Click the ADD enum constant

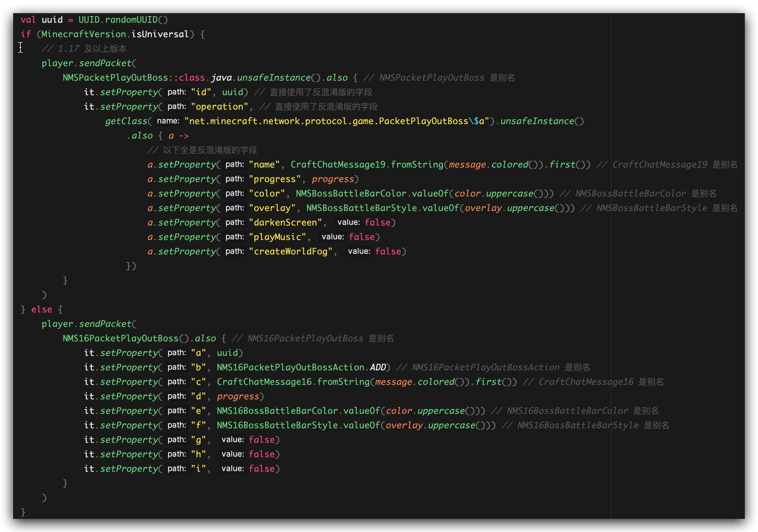(378, 367)
